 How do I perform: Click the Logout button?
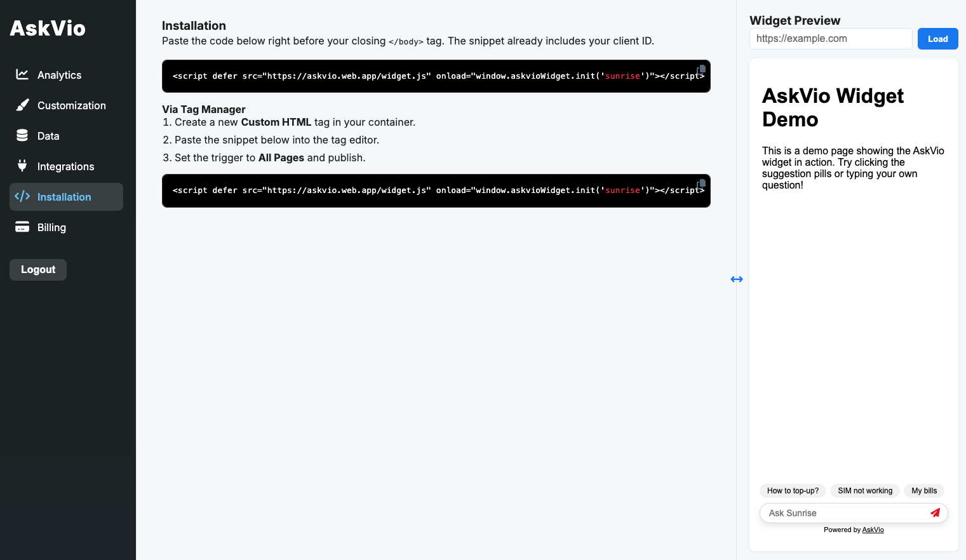(x=38, y=270)
